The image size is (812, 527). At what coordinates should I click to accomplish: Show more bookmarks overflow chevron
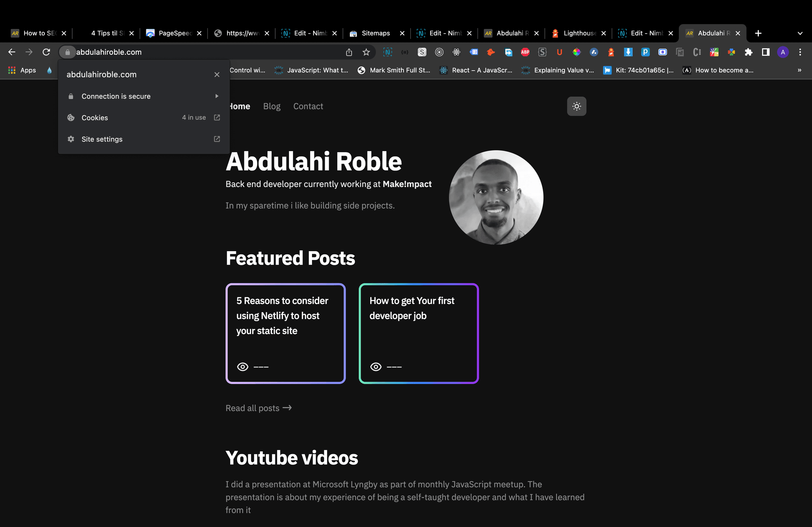pos(799,70)
